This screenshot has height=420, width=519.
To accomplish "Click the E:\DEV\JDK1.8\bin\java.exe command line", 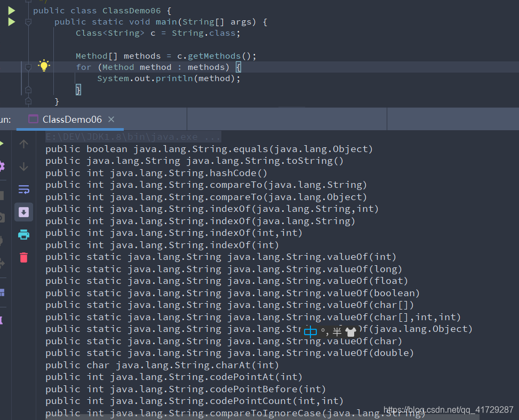I will tap(133, 137).
